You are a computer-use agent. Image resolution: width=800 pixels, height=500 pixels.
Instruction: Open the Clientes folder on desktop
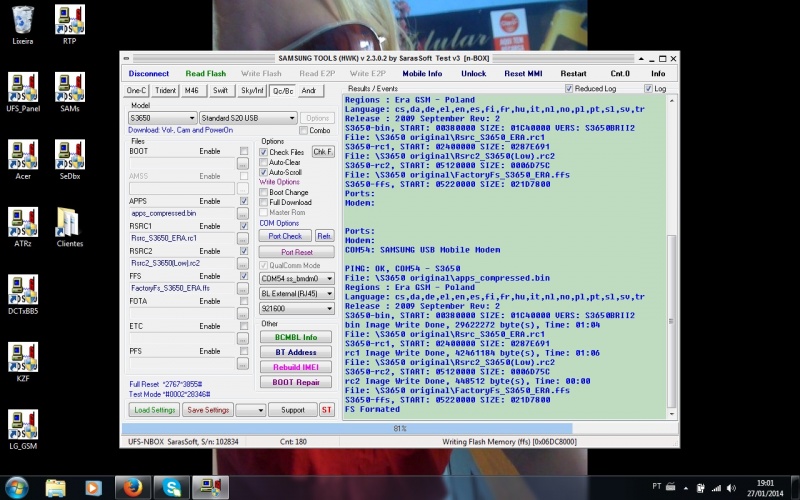click(x=70, y=227)
